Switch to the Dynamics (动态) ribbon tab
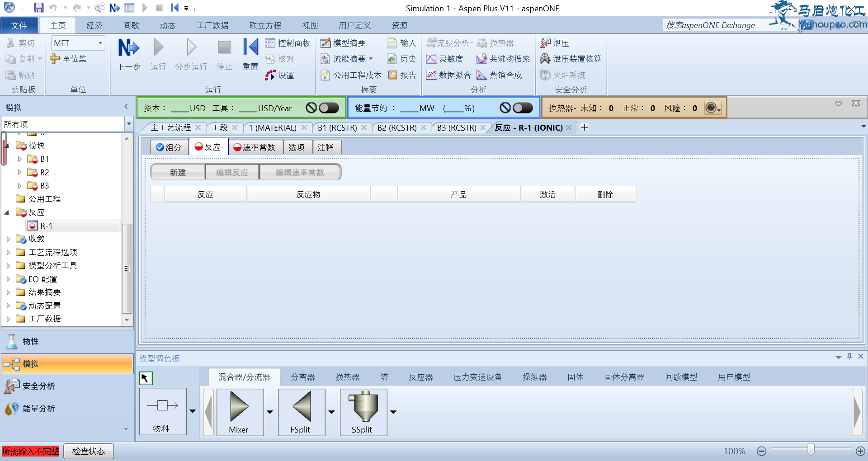The height and width of the screenshot is (461, 868). pos(168,25)
